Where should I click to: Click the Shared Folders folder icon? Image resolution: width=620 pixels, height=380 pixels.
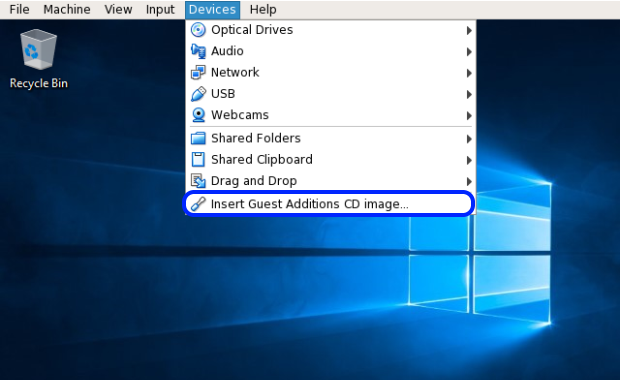tap(198, 138)
